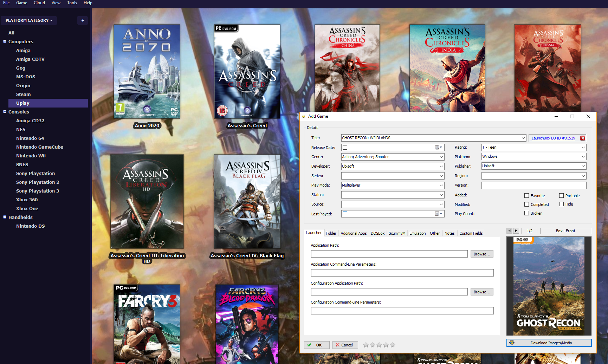The height and width of the screenshot is (364, 608).
Task: Enable the Favorite checkbox
Action: point(526,196)
